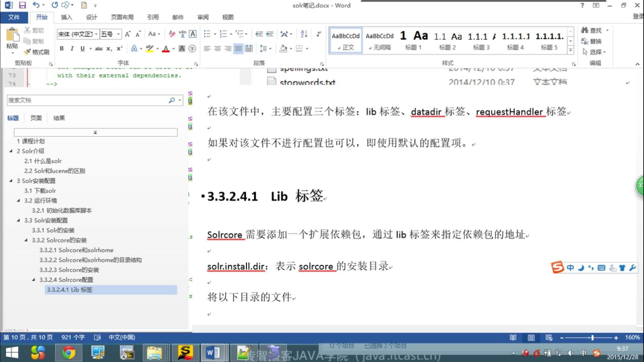Click the Undo arrow icon
This screenshot has width=644, height=362.
tap(36, 5)
